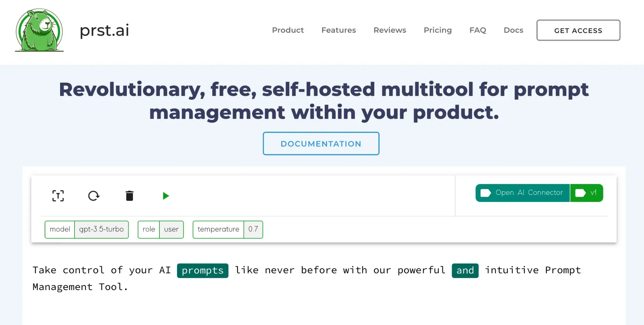Click the highlighted word and
The height and width of the screenshot is (325, 644).
pyautogui.click(x=465, y=271)
